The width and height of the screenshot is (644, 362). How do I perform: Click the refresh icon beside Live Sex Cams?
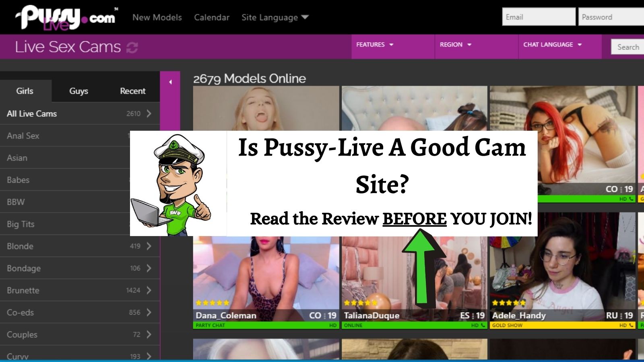click(132, 47)
